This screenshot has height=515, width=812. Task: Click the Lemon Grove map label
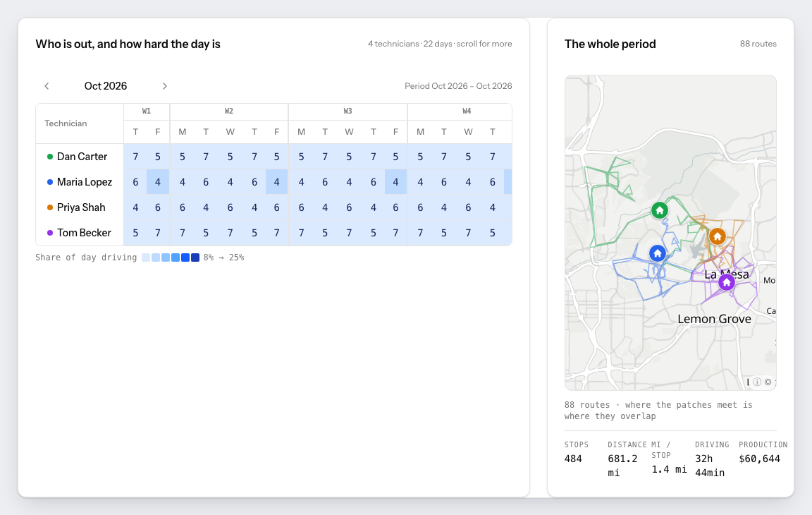(x=714, y=319)
